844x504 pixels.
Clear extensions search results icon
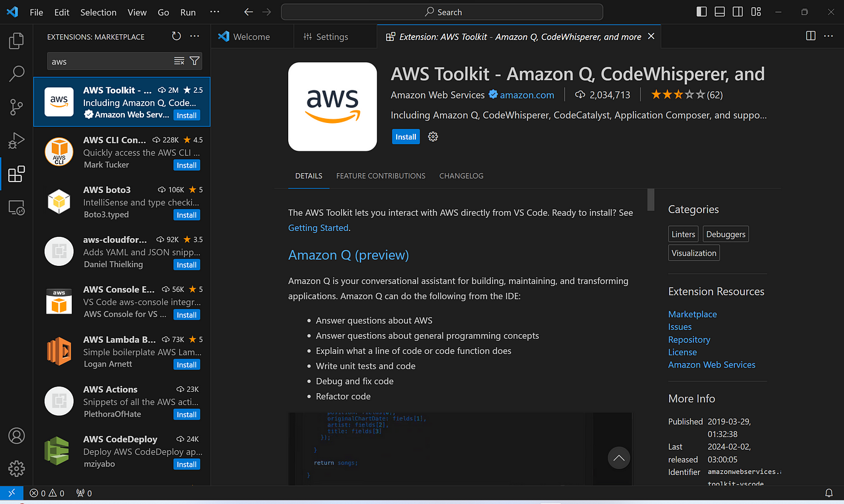pyautogui.click(x=179, y=61)
